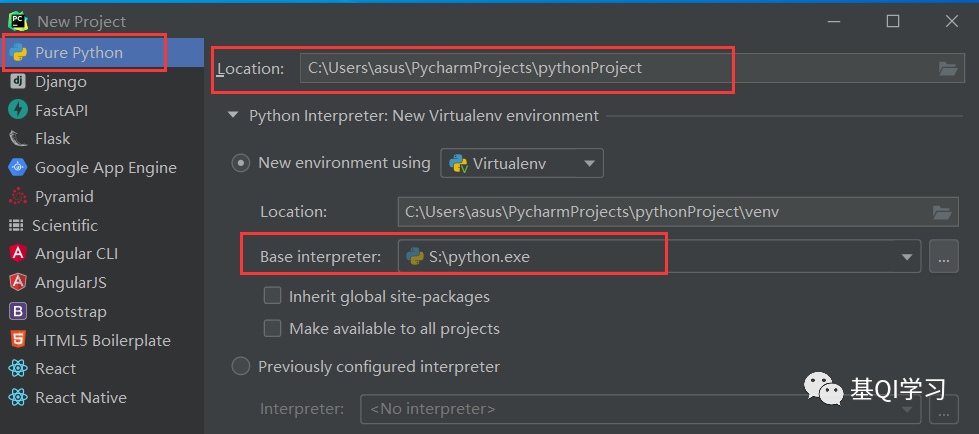Maximize the New Project window
The height and width of the screenshot is (434, 979).
(893, 21)
